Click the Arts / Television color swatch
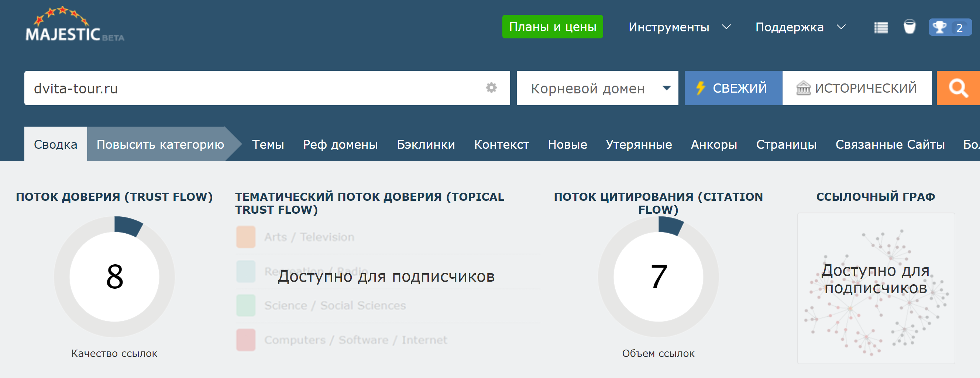The width and height of the screenshot is (980, 378). click(245, 237)
